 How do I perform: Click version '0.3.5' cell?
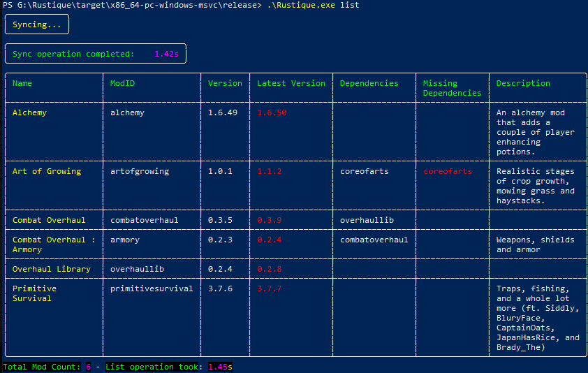pos(220,220)
